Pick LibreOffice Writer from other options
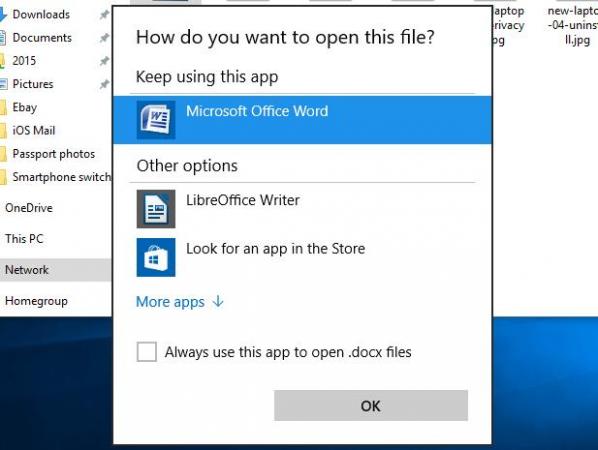Viewport: 598px width, 450px height. pos(302,209)
